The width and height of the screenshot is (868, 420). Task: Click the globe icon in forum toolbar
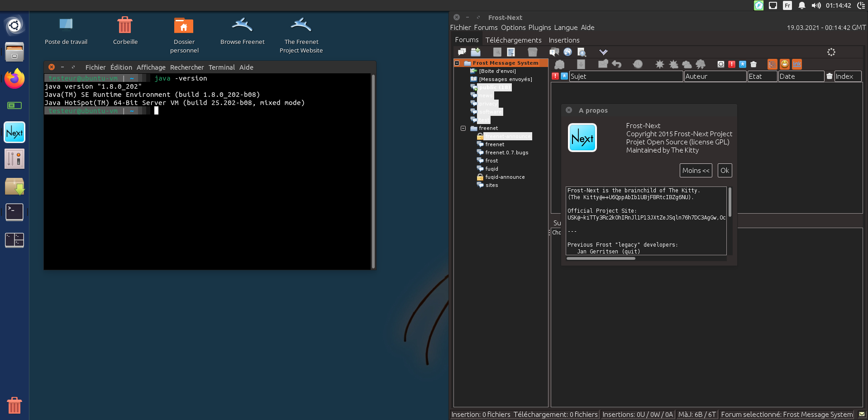[568, 52]
